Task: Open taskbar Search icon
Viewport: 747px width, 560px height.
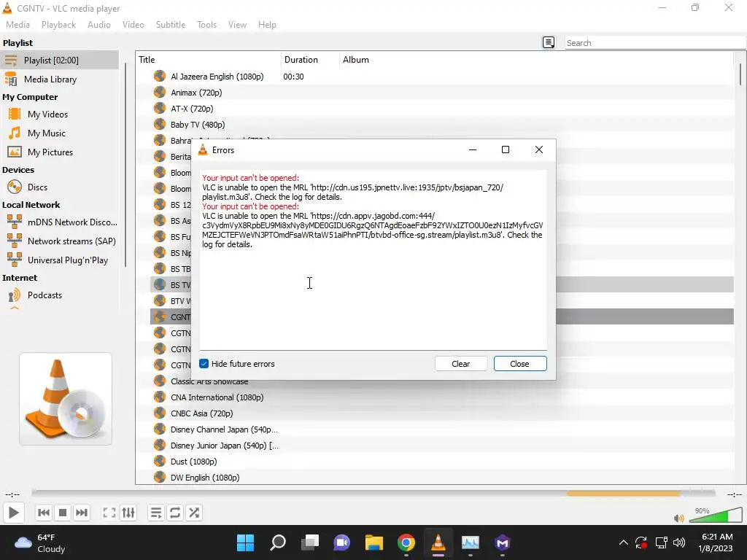Action: coord(278,542)
